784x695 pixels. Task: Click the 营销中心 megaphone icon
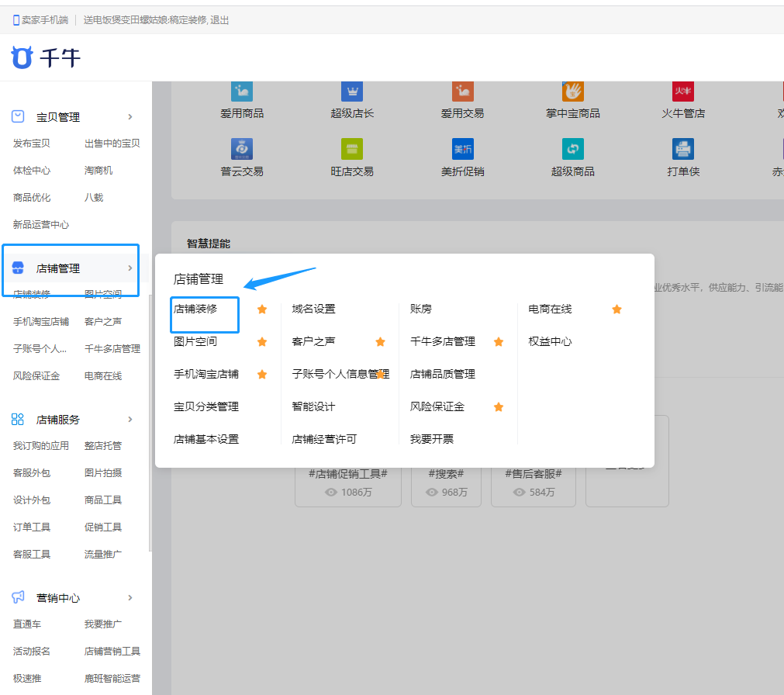[18, 597]
